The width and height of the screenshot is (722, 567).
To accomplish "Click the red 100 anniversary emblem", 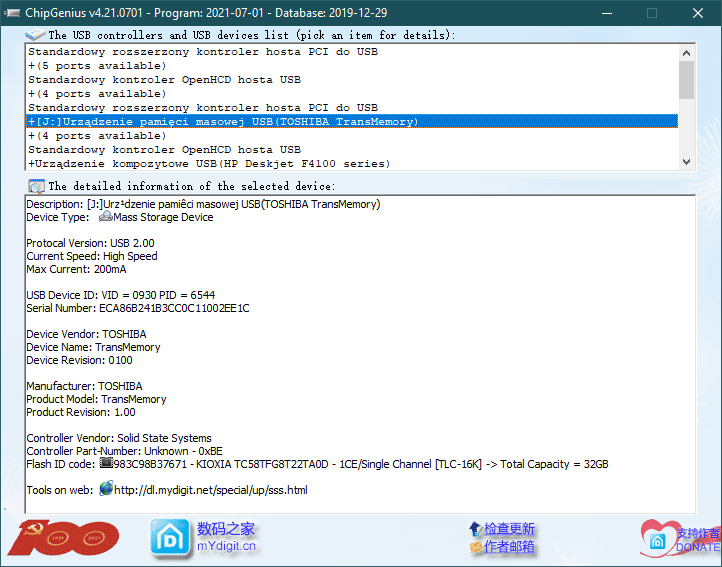I will tap(63, 538).
